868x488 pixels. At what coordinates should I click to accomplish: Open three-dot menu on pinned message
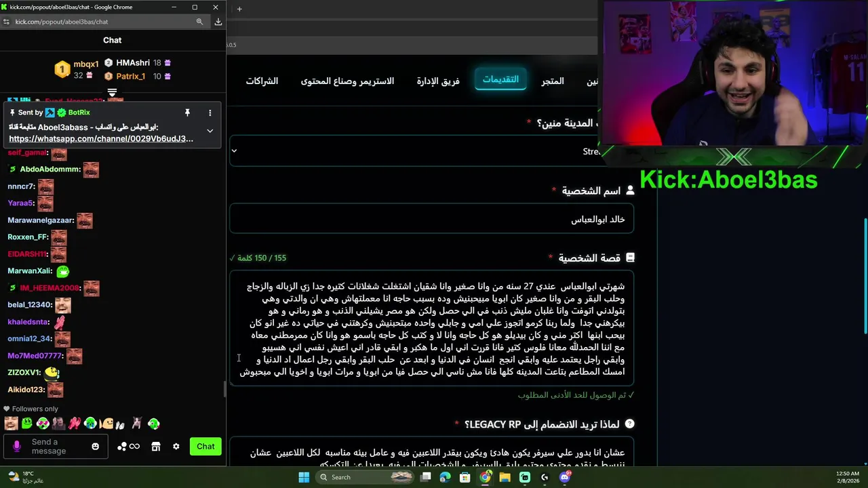click(210, 113)
